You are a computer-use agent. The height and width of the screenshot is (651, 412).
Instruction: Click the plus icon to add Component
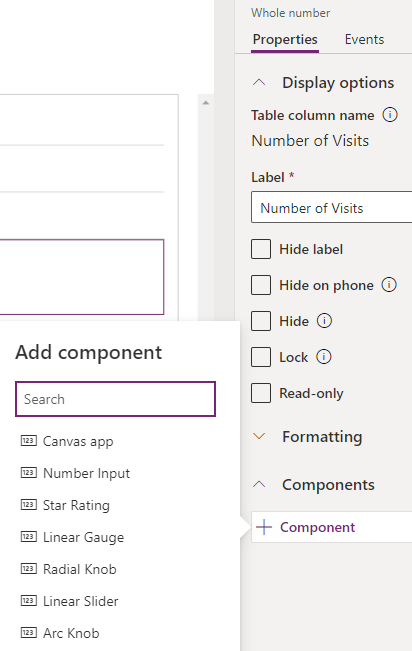coord(264,527)
